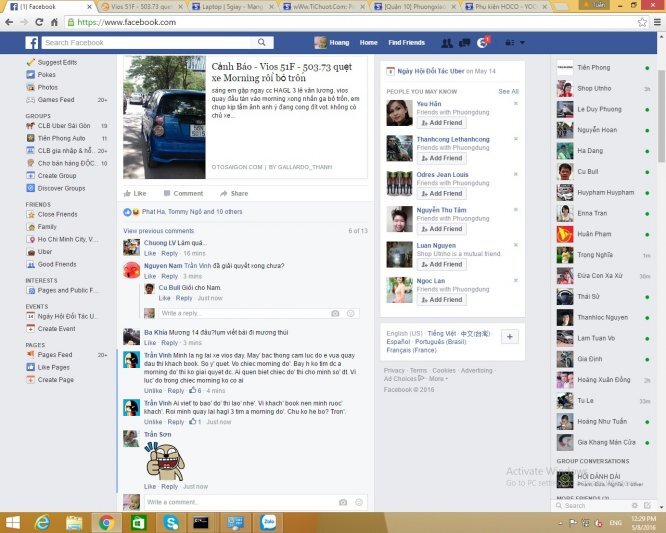Viewport: 666px width, 533px height.
Task: Open Hoang profile in header
Action: [x=332, y=43]
